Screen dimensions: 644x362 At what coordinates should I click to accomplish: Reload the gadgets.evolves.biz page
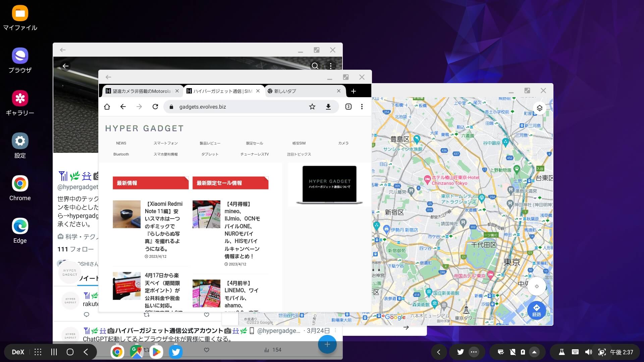tap(155, 107)
